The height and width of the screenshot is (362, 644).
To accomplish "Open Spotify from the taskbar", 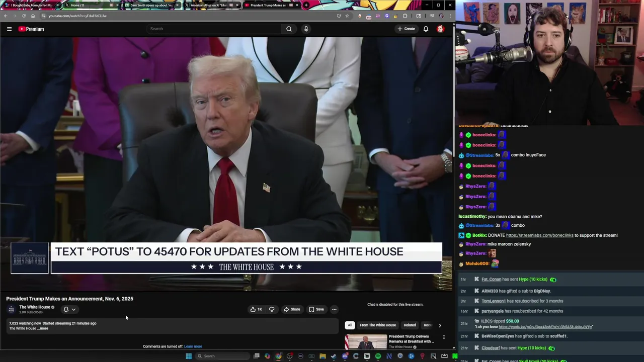I will click(x=378, y=356).
